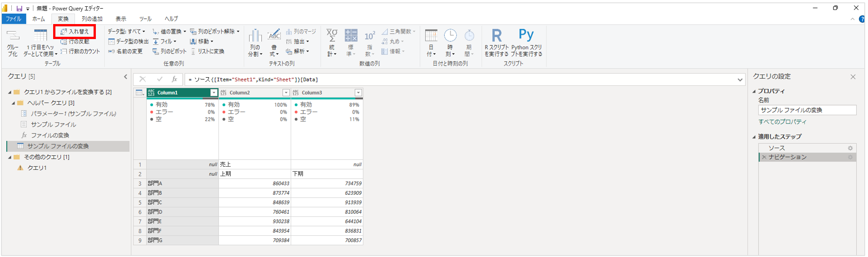Run Python script via Pythonスクリプトを実行する
The width and height of the screenshot is (868, 257).
(526, 42)
